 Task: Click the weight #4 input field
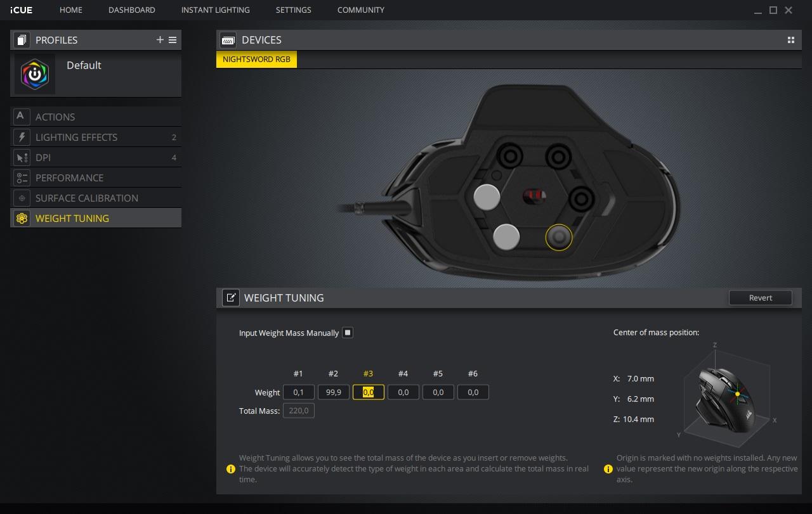click(403, 392)
